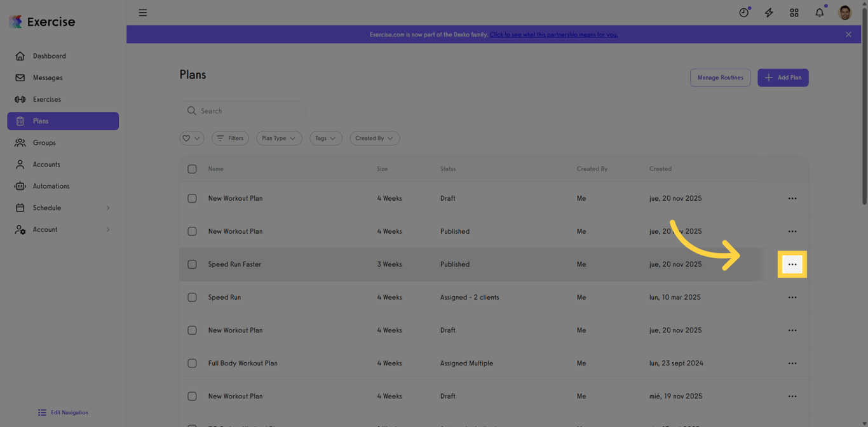Select the checkbox for Full Body Workout Plan
The width and height of the screenshot is (868, 427).
point(192,363)
